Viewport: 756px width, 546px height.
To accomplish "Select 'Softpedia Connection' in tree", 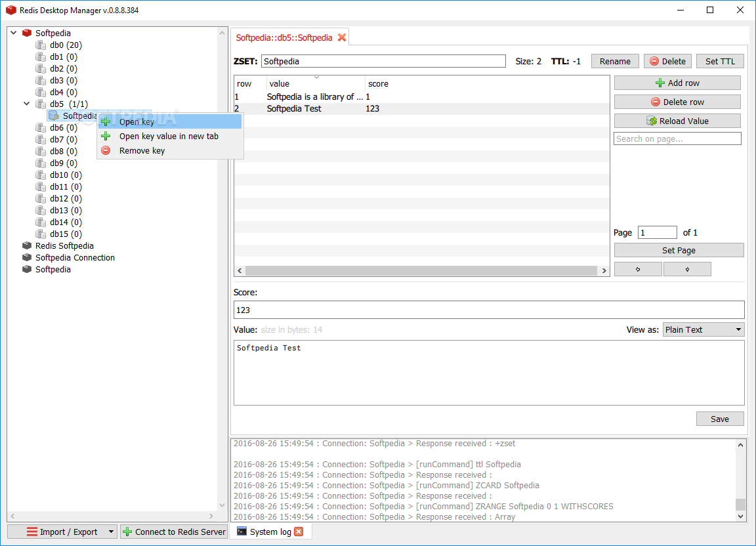I will tap(75, 257).
